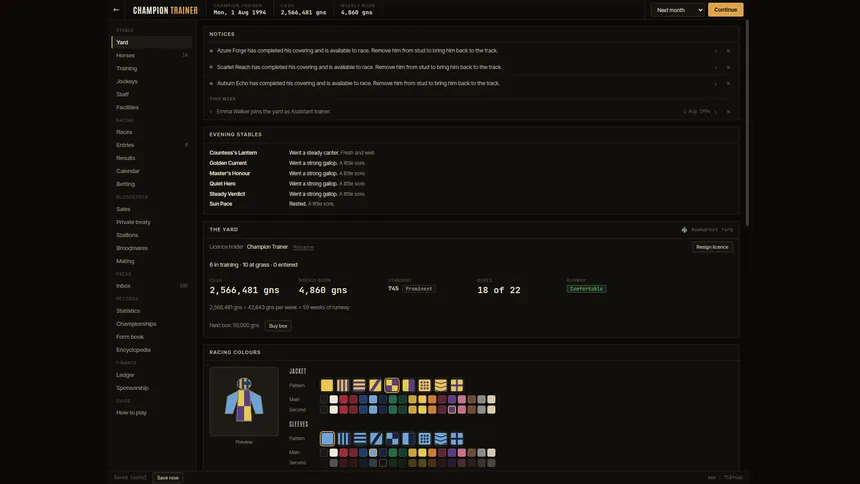The width and height of the screenshot is (860, 484).
Task: Pick the chevrons jacket pattern
Action: [440, 385]
